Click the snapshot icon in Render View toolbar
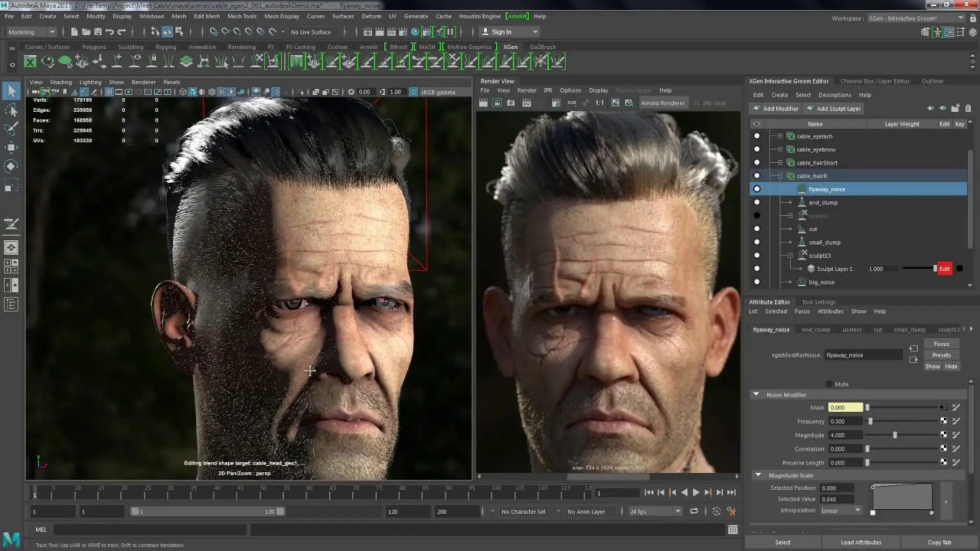This screenshot has width=980, height=551. click(510, 102)
